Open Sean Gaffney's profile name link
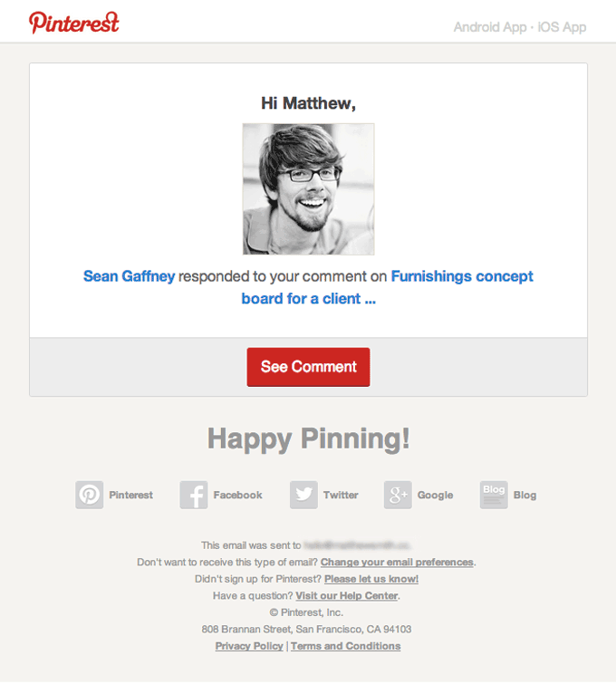The width and height of the screenshot is (616, 684). pos(129,276)
